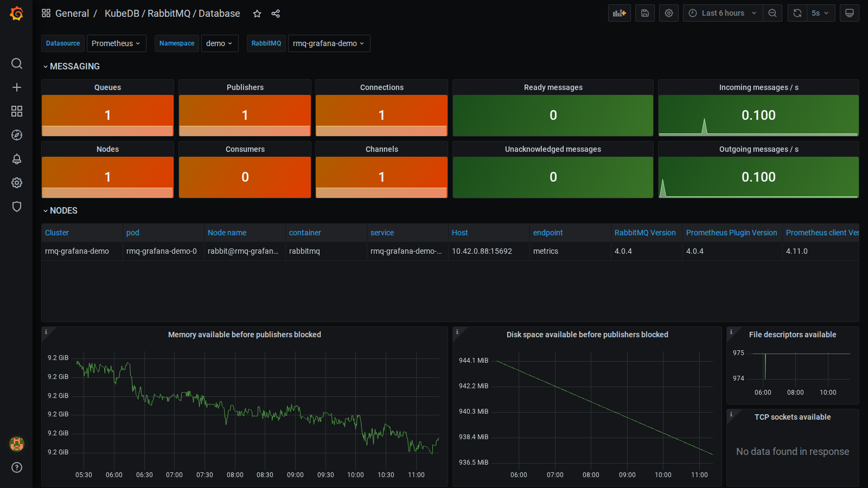Open the Unacknowledged messages panel title menu

click(x=553, y=149)
